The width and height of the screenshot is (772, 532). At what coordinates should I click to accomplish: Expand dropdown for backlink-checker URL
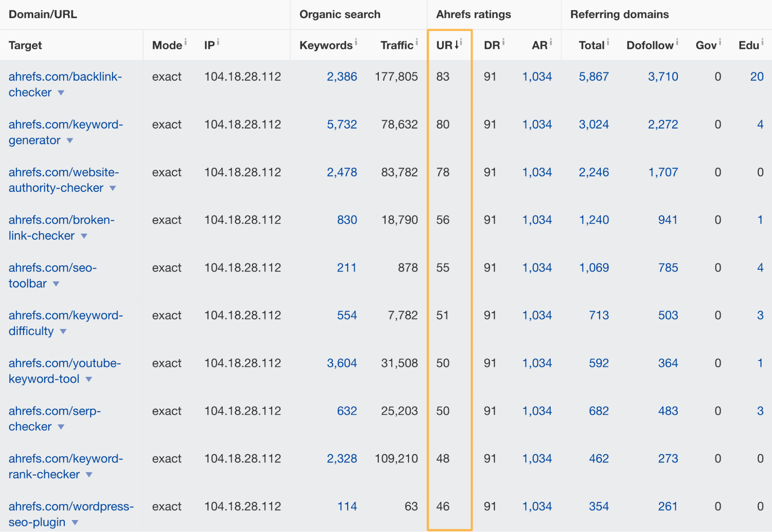[61, 93]
